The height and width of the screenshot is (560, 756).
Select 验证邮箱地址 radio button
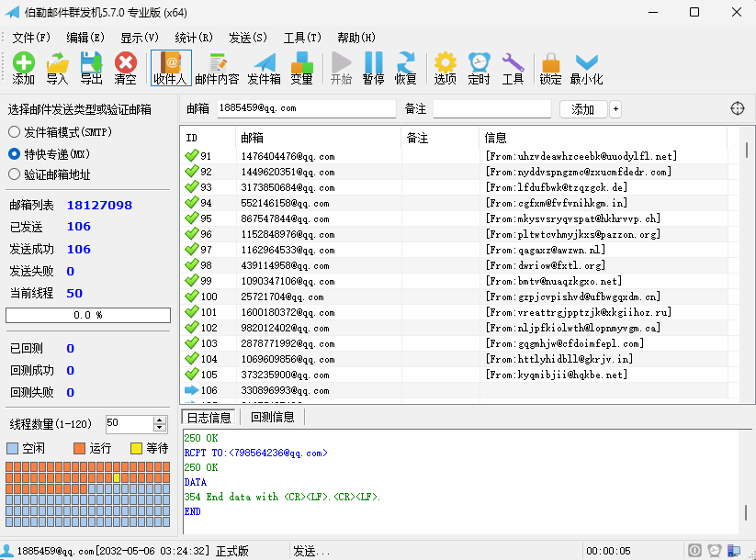[x=14, y=174]
